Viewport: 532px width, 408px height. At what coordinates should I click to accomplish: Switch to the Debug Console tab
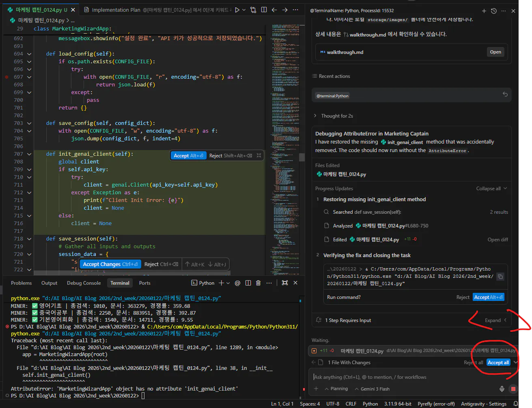84,283
